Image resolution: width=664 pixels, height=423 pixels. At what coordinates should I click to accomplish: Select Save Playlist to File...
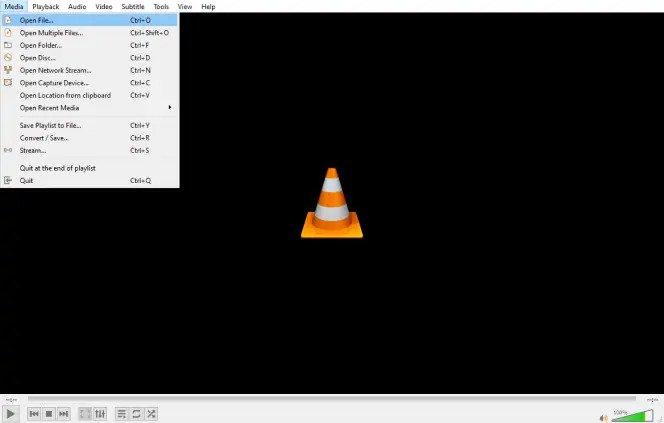pos(89,125)
